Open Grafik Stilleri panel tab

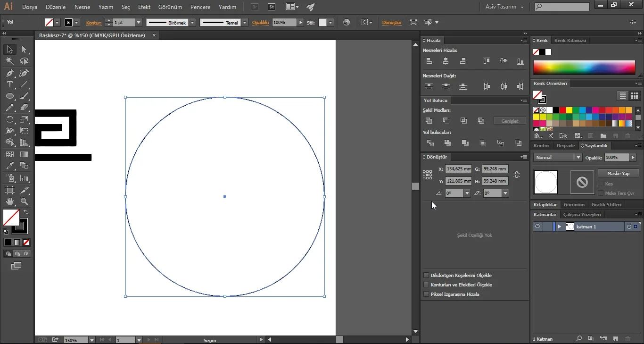606,205
